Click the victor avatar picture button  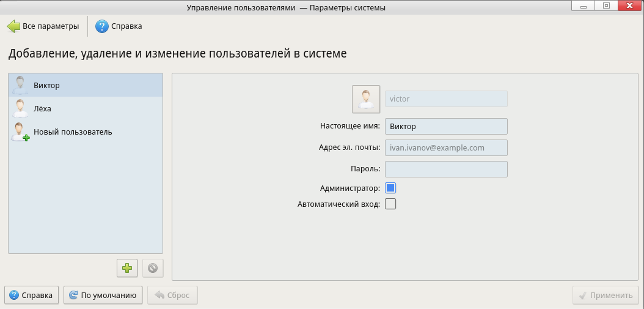click(366, 99)
